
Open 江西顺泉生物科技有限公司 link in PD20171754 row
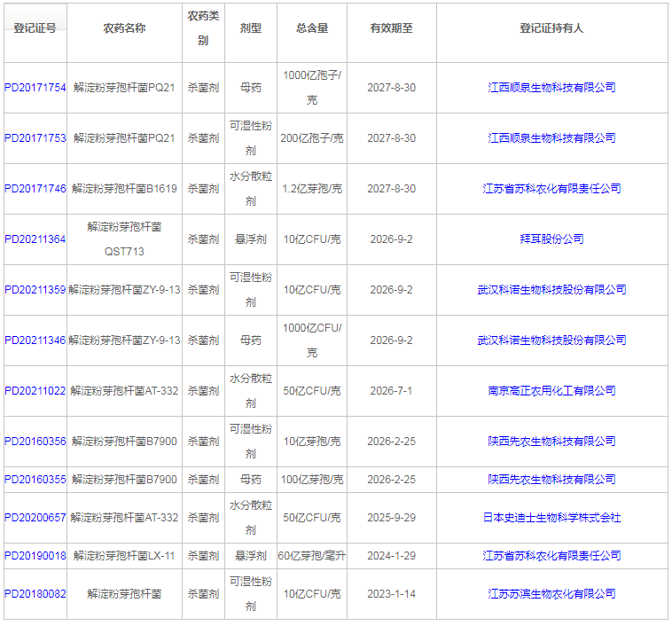click(x=551, y=88)
